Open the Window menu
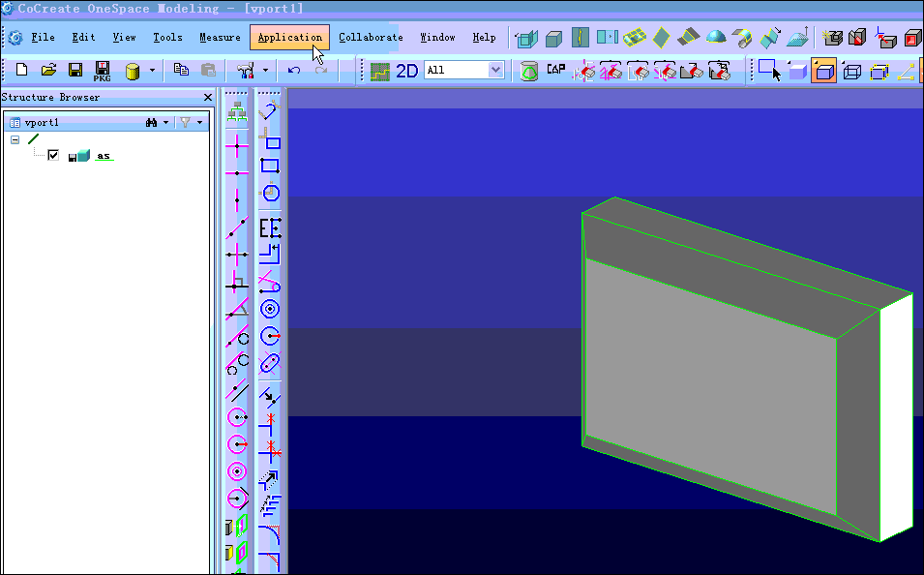Image resolution: width=924 pixels, height=575 pixels. point(437,37)
